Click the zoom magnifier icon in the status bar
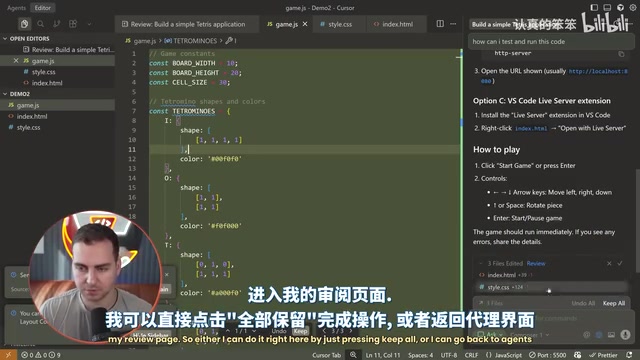This screenshot has width=640, height=360. pyautogui.click(x=353, y=355)
